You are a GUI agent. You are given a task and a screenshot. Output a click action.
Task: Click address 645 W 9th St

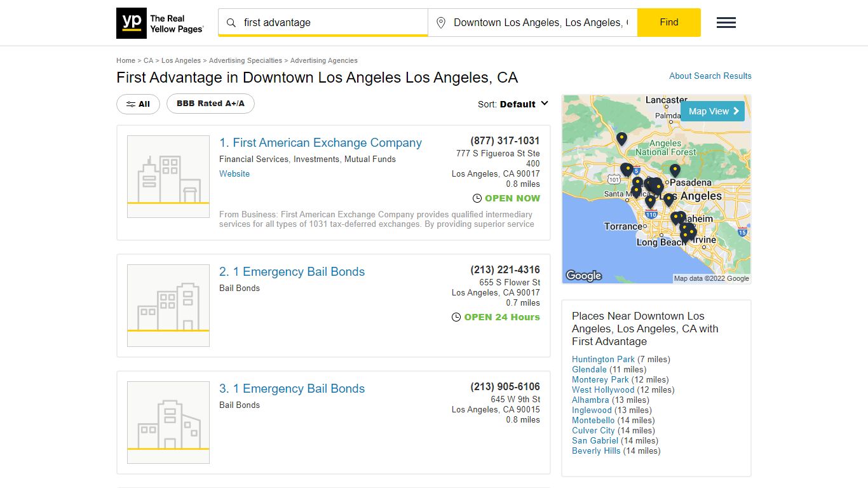(x=515, y=399)
